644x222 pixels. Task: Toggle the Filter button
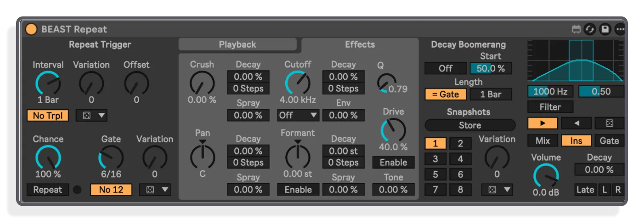550,107
